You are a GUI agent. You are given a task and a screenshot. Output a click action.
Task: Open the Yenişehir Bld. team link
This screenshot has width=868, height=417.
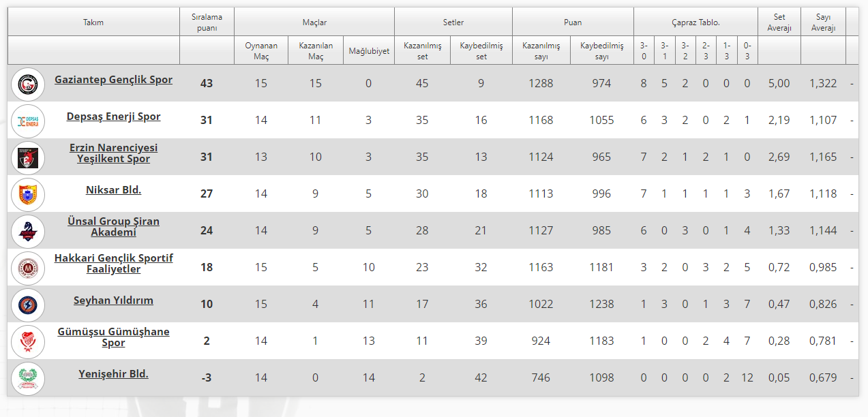[x=113, y=374]
